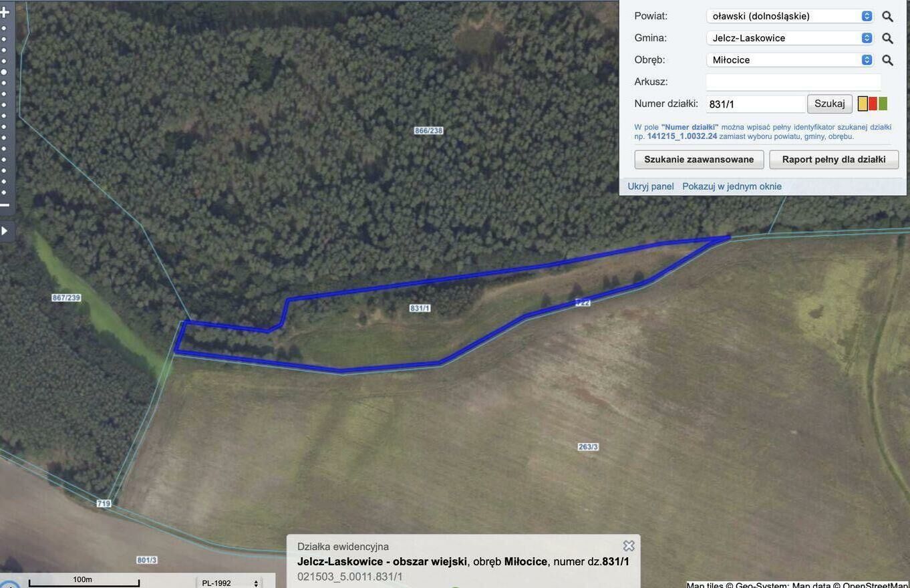Screen dimensions: 910x588
Task: Focus the Arkusz input field
Action: [x=794, y=82]
